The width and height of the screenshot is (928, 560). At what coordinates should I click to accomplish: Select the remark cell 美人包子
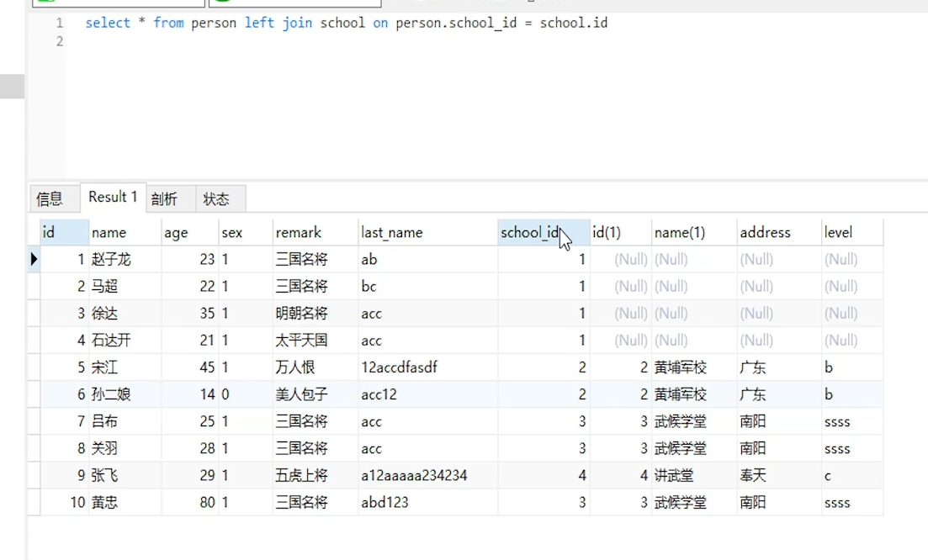coord(316,394)
